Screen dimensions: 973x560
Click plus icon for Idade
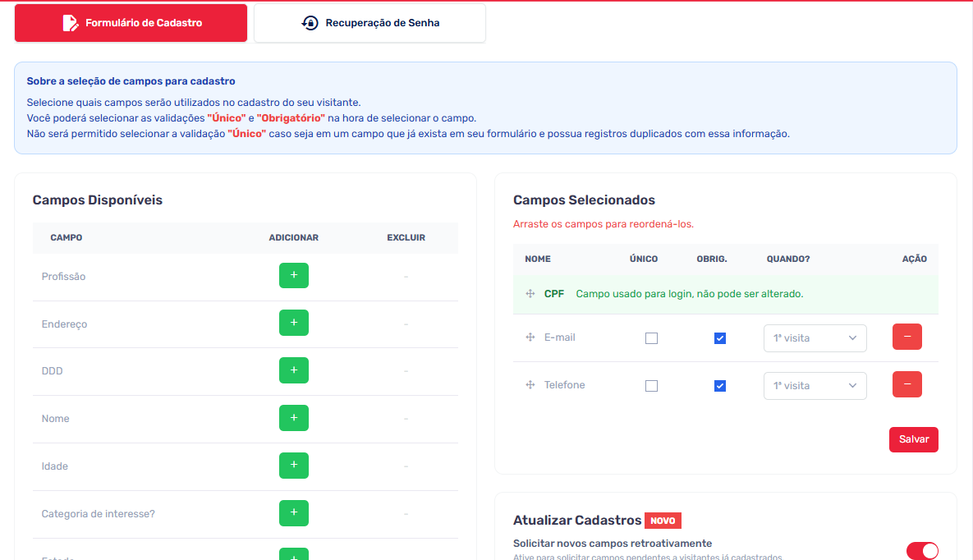tap(293, 466)
